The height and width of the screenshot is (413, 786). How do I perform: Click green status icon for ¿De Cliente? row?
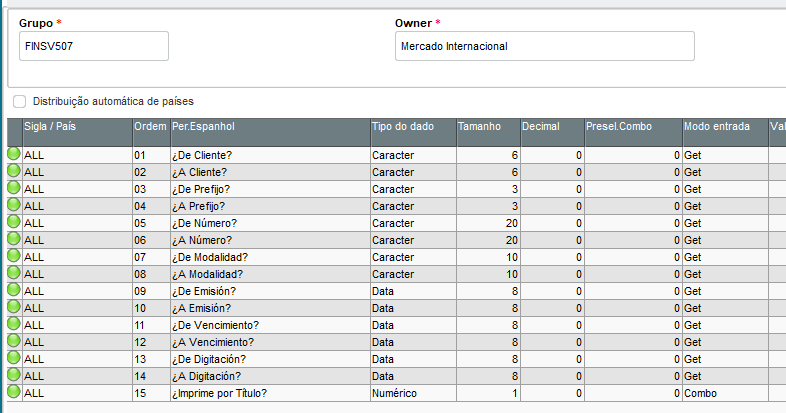point(14,155)
